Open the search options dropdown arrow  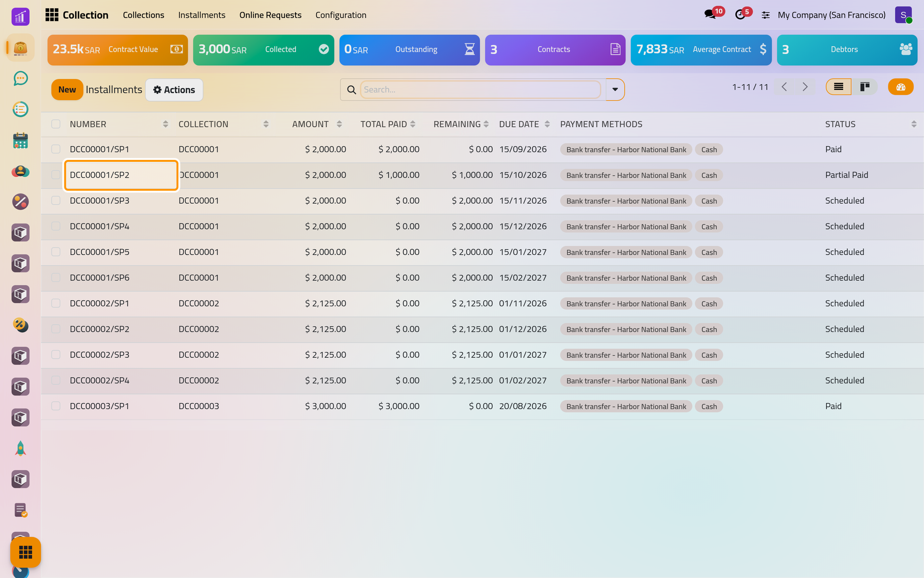[x=615, y=90]
